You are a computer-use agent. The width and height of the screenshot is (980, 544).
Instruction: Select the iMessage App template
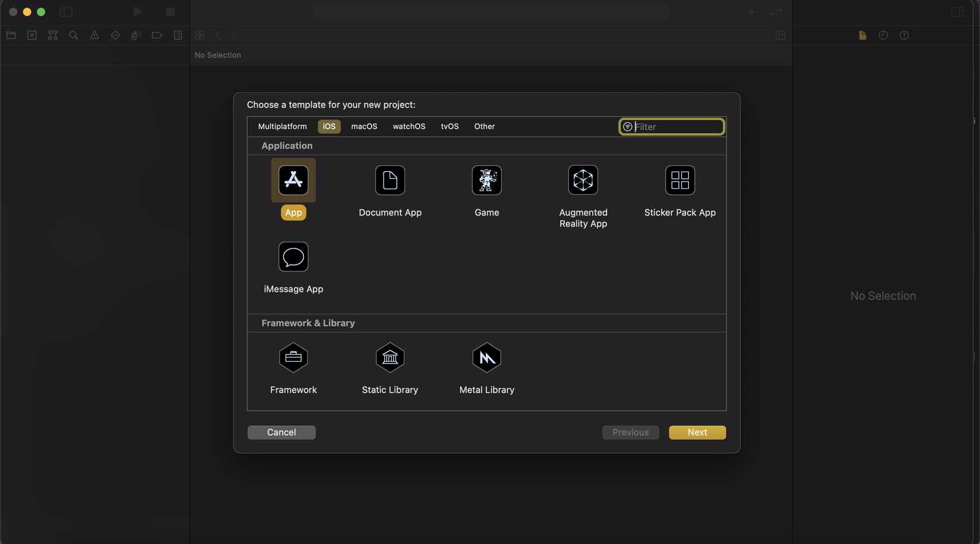click(293, 257)
